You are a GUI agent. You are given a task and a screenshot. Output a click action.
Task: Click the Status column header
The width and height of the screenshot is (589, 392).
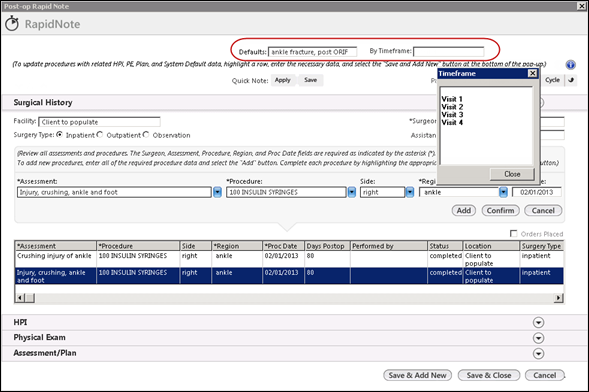coord(445,246)
